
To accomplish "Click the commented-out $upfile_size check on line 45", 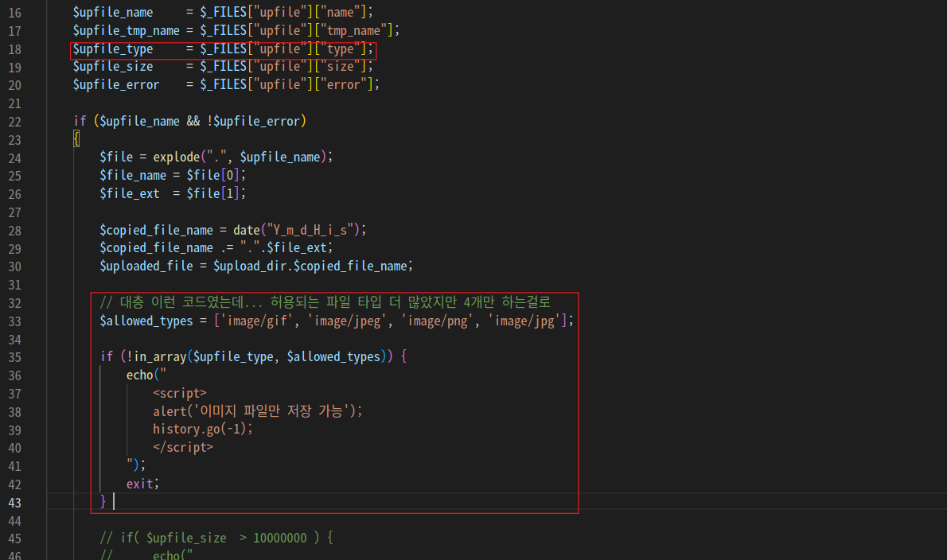I will (215, 538).
